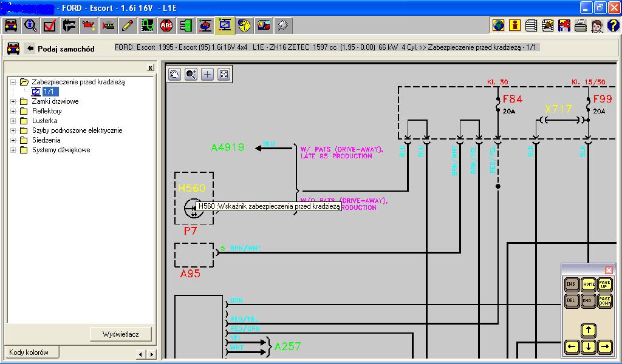The image size is (622, 364).
Task: Click the HOME key on navigation pad
Action: [588, 285]
